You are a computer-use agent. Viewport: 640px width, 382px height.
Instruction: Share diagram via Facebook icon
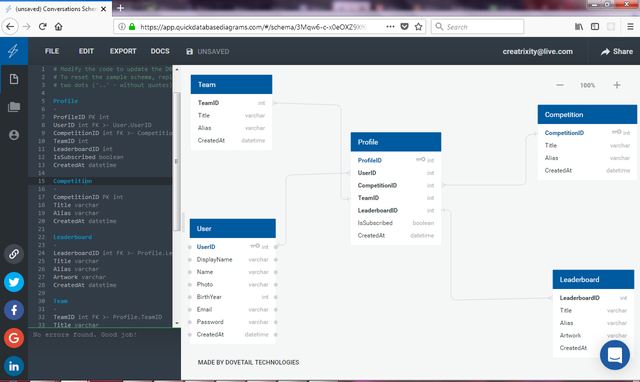14,310
